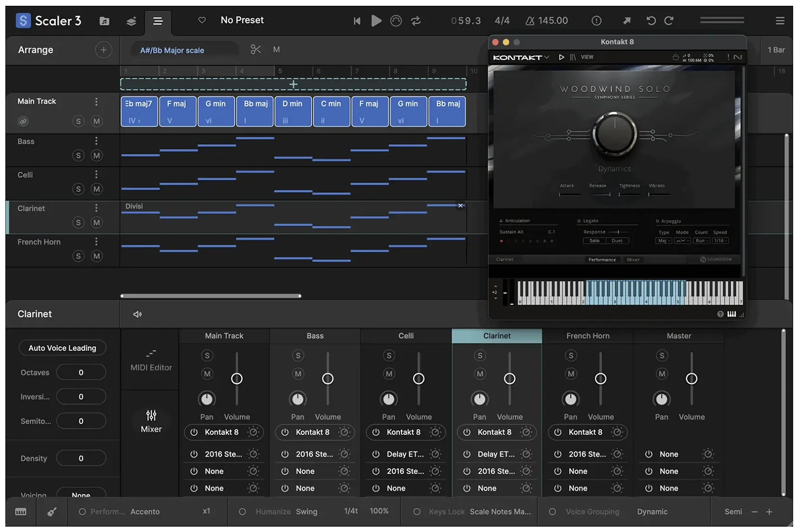Solo the Clarinet track in Arrange

pos(78,222)
